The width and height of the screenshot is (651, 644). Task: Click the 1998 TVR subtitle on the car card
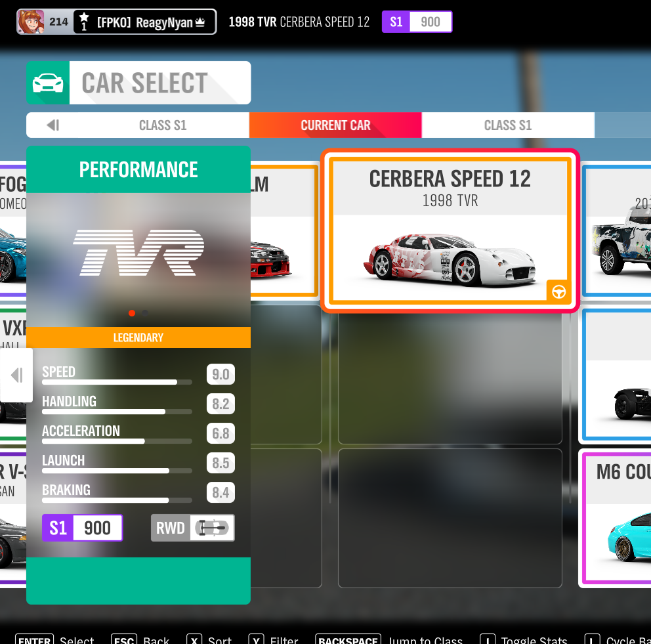450,200
